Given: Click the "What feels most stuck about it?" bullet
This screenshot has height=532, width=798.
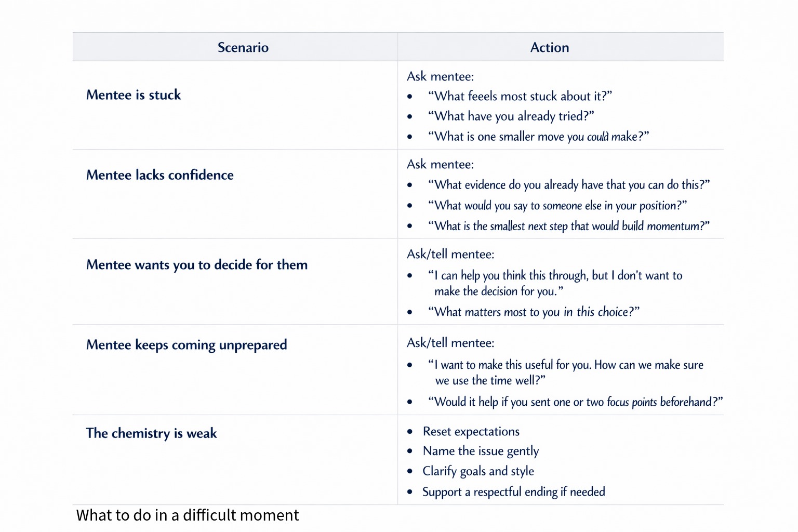Looking at the screenshot, I should tap(520, 97).
